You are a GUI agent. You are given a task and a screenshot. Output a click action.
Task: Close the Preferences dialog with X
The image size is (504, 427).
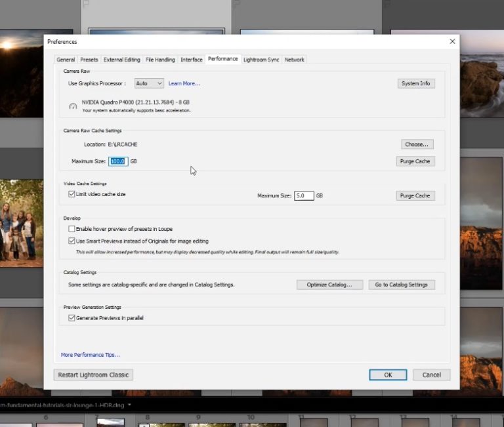(x=451, y=41)
